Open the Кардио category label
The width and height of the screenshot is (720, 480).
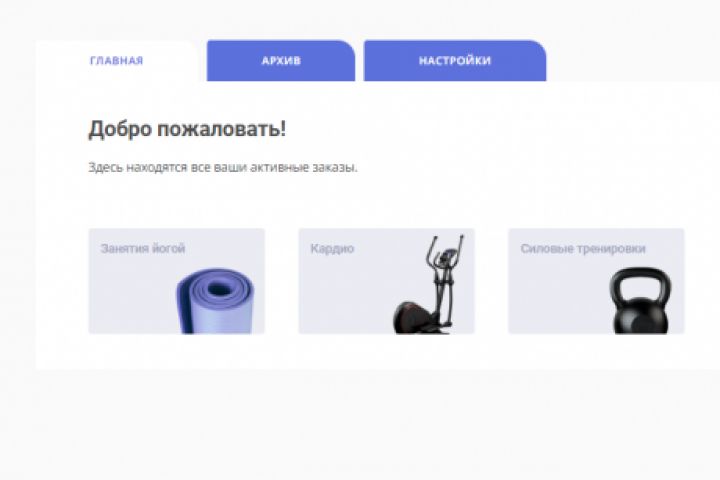click(332, 248)
